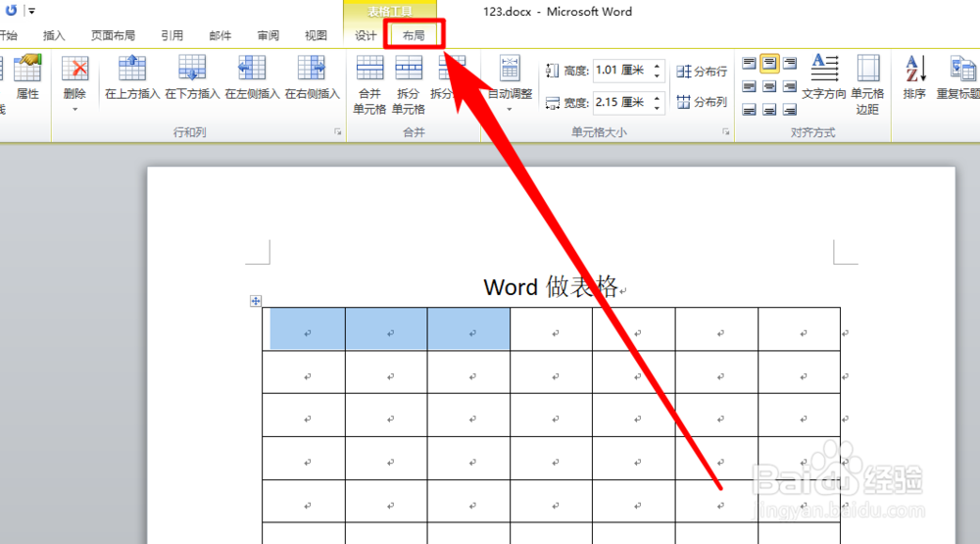Click 分布列 to distribute columns evenly
This screenshot has height=544, width=980.
(x=702, y=101)
